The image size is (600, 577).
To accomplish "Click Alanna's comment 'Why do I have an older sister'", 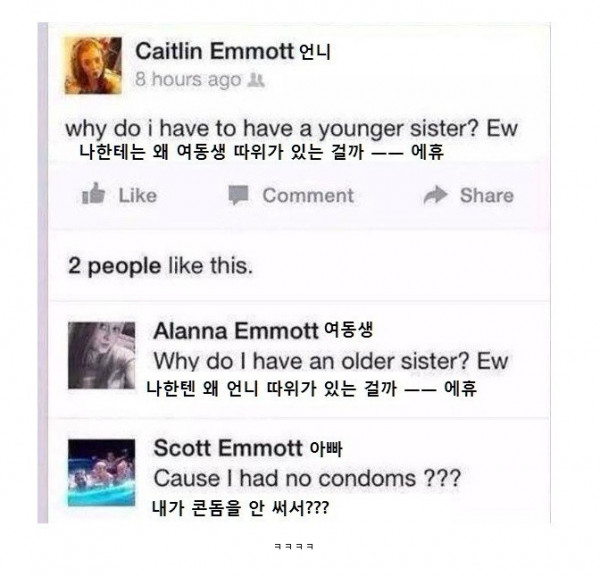I will pos(331,361).
